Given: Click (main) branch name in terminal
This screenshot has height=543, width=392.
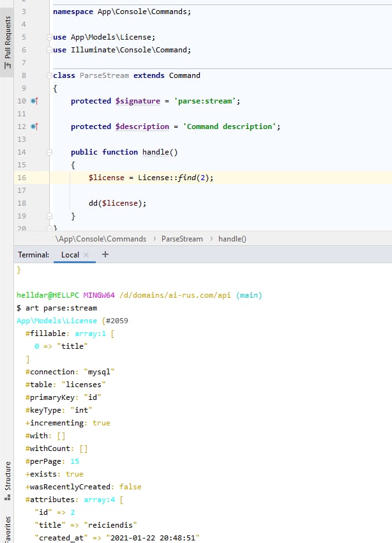Looking at the screenshot, I should [x=249, y=295].
